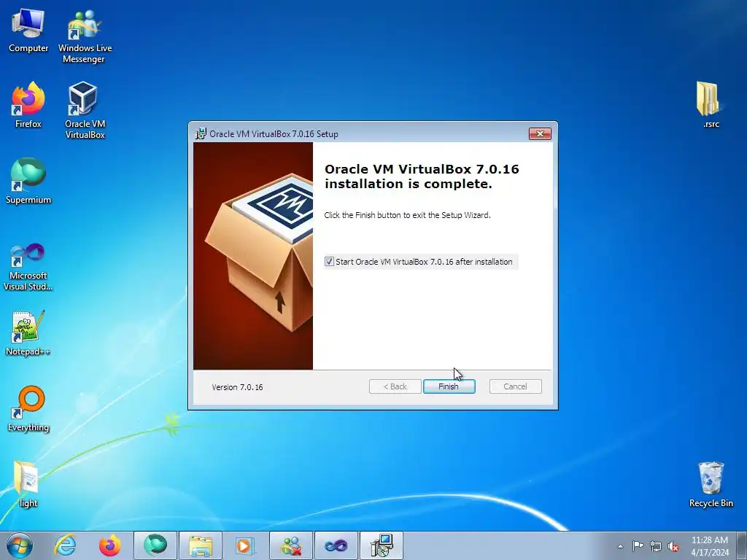Image resolution: width=747 pixels, height=560 pixels.
Task: Click the Finish button in Setup wizard
Action: (449, 386)
